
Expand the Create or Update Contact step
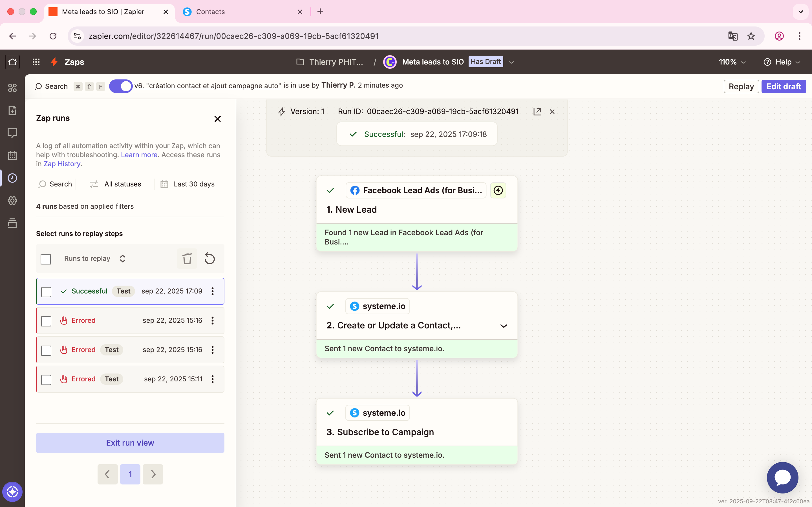503,326
